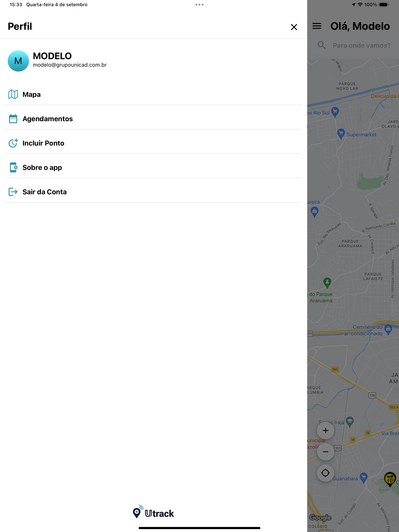Image resolution: width=399 pixels, height=532 pixels.
Task: Close the Perfil panel with X
Action: [294, 27]
